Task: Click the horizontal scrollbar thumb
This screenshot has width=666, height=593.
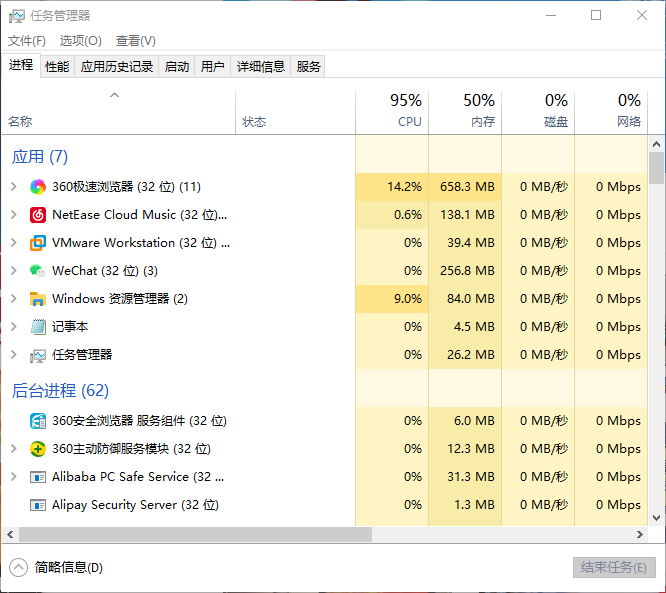Action: click(195, 535)
